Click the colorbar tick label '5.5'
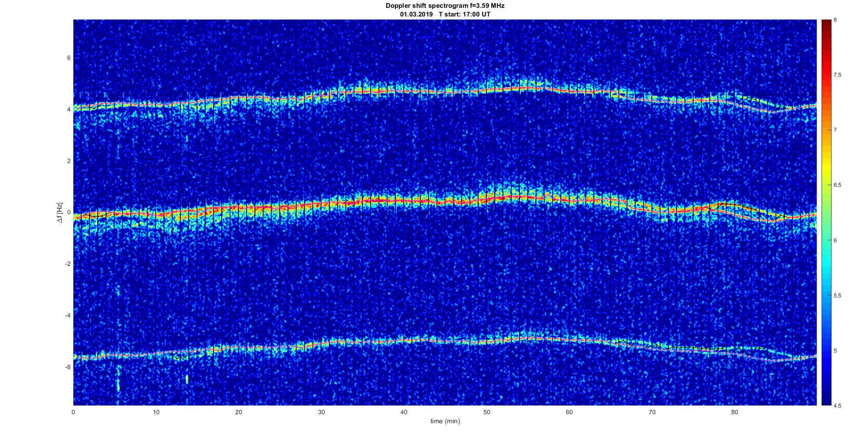 pos(838,296)
